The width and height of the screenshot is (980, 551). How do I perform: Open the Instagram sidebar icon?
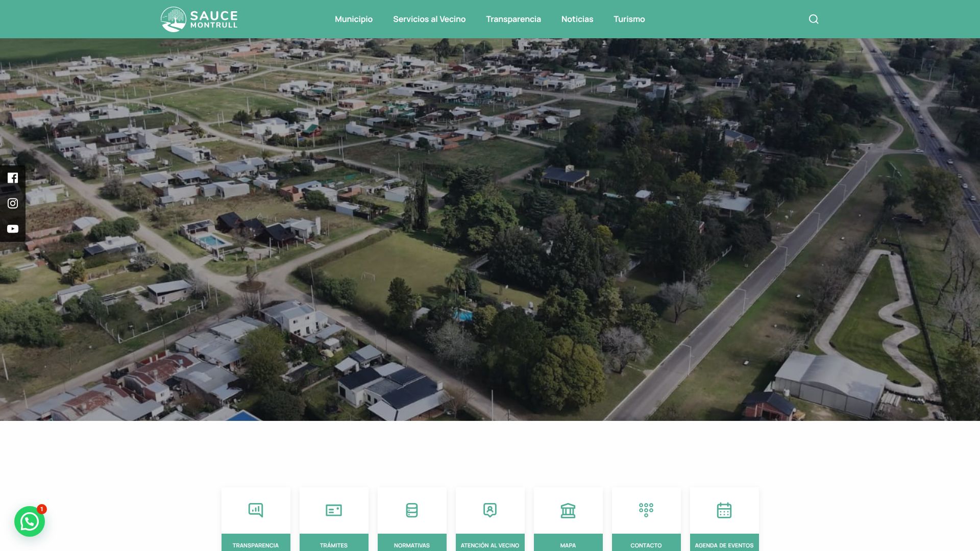tap(13, 203)
